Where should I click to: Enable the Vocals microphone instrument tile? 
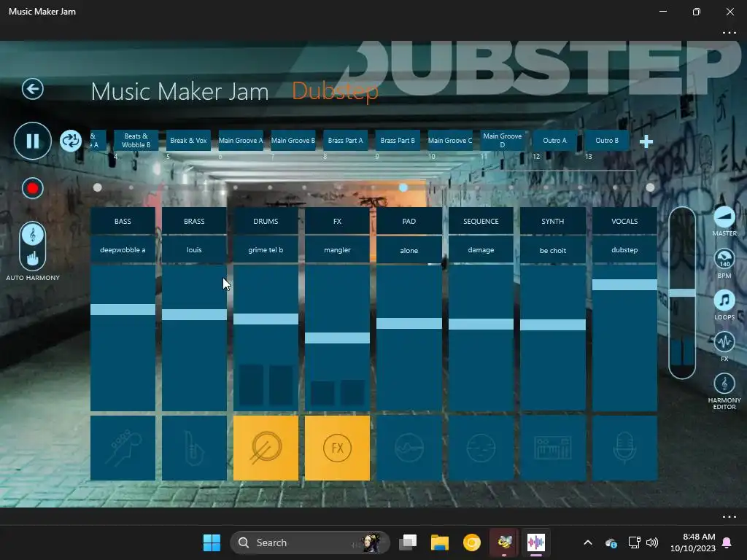(624, 448)
